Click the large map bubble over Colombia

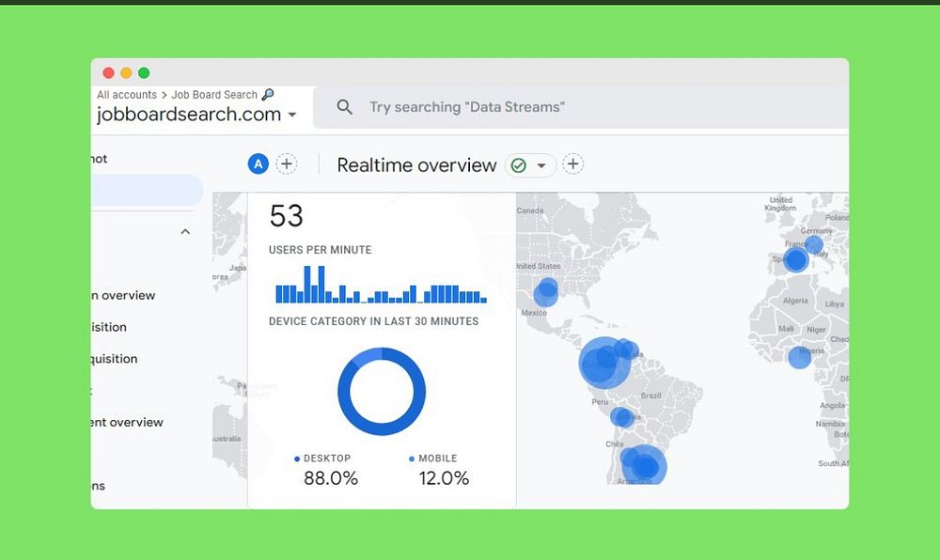pos(604,363)
